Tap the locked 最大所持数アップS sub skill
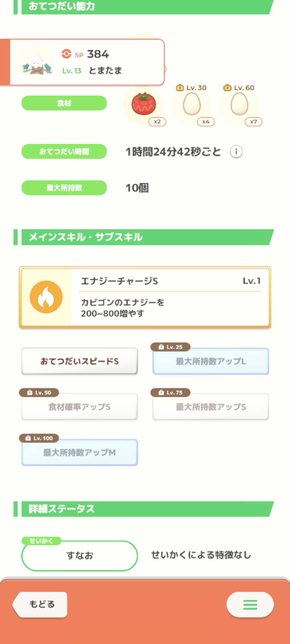The width and height of the screenshot is (290, 644). tap(211, 407)
